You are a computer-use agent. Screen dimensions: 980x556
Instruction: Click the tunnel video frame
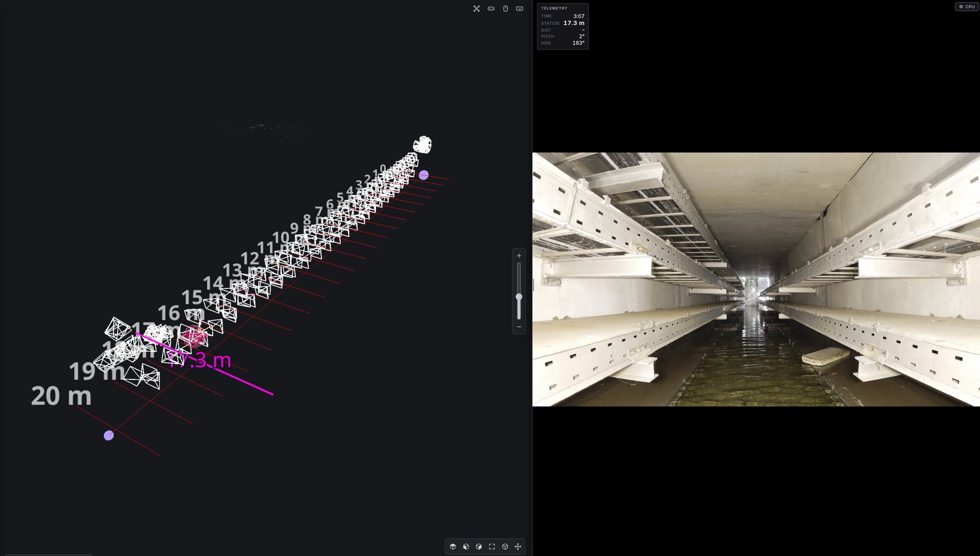point(756,279)
